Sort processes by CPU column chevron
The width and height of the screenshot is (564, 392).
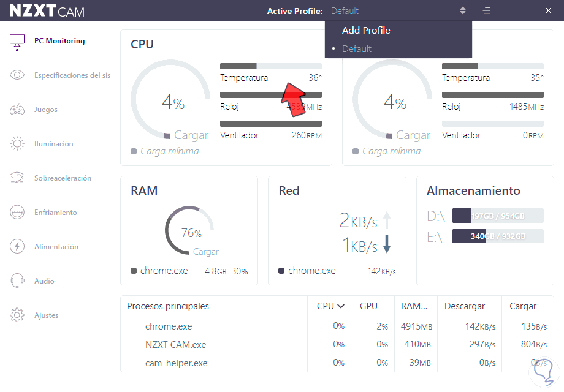341,306
